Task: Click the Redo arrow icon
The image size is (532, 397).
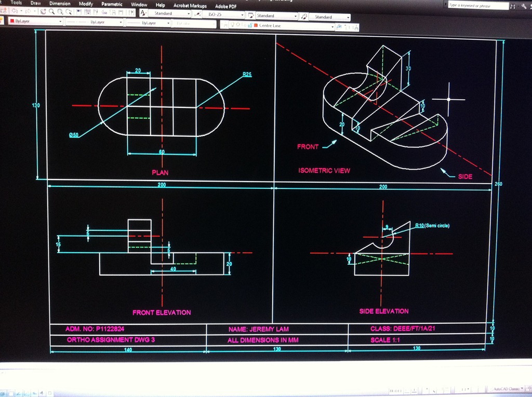Action: pyautogui.click(x=28, y=12)
